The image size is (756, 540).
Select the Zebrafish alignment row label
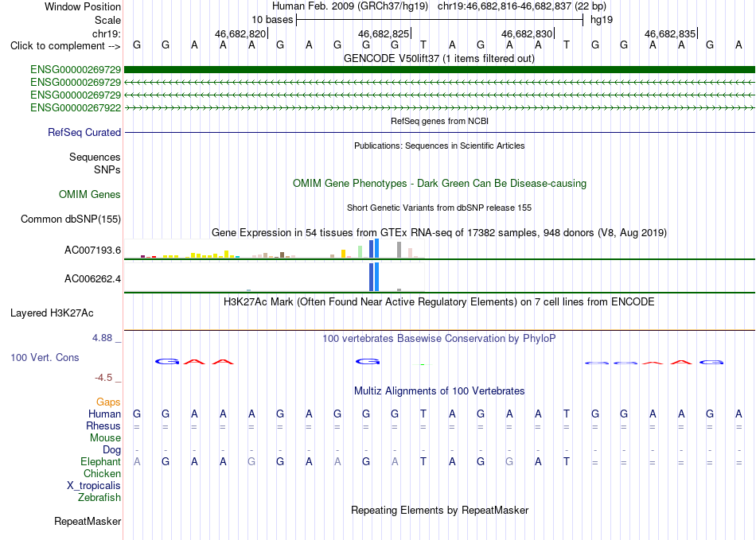[x=99, y=498]
